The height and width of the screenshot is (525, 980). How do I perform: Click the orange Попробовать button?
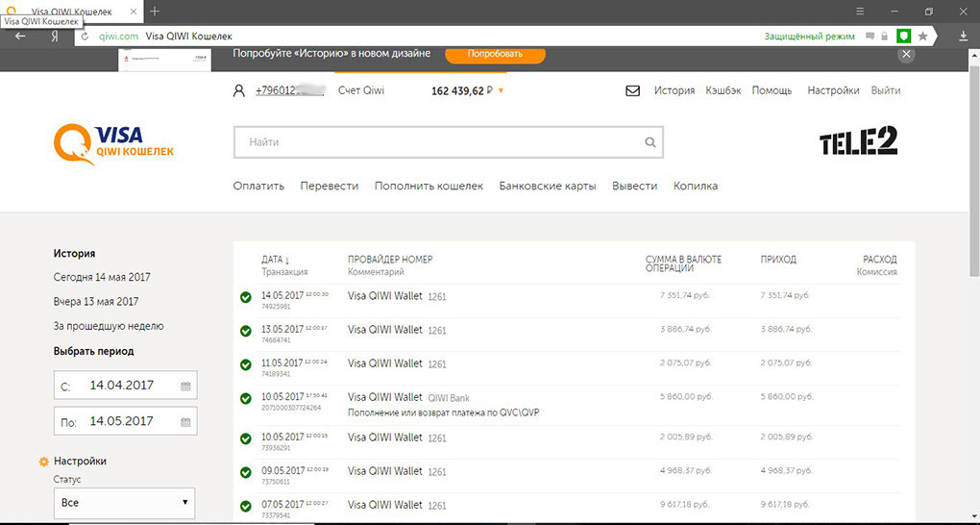(495, 54)
